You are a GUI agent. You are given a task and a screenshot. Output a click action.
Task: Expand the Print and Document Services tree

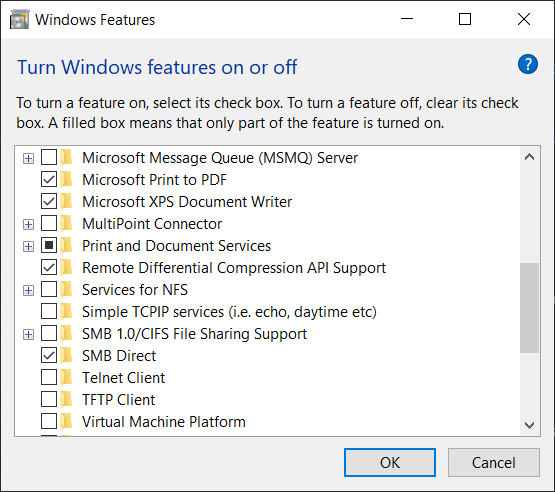pos(28,246)
